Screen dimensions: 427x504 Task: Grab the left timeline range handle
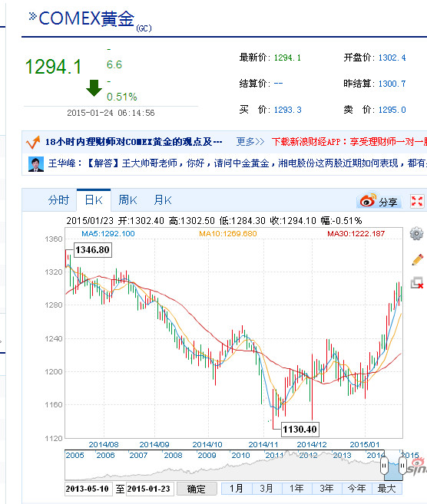click(384, 466)
